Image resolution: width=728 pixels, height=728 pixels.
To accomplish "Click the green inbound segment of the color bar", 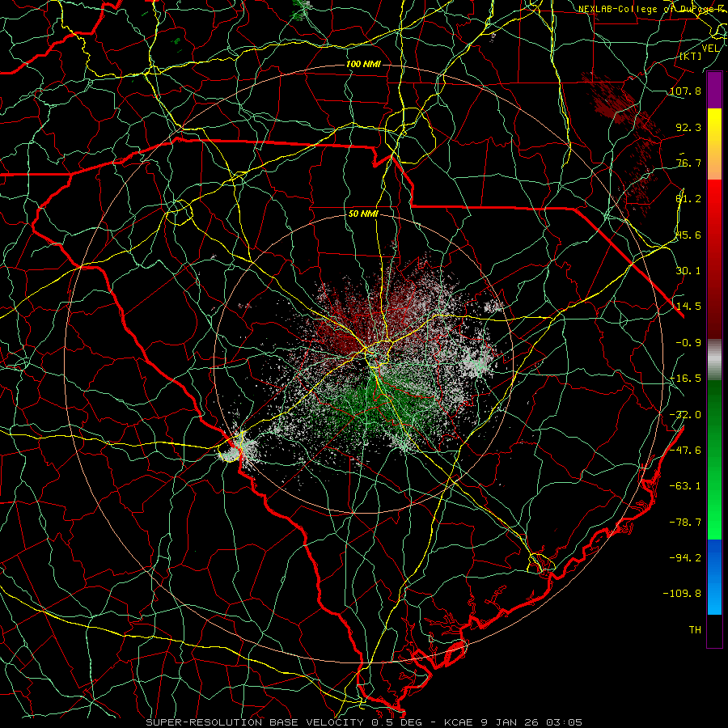I will (714, 459).
